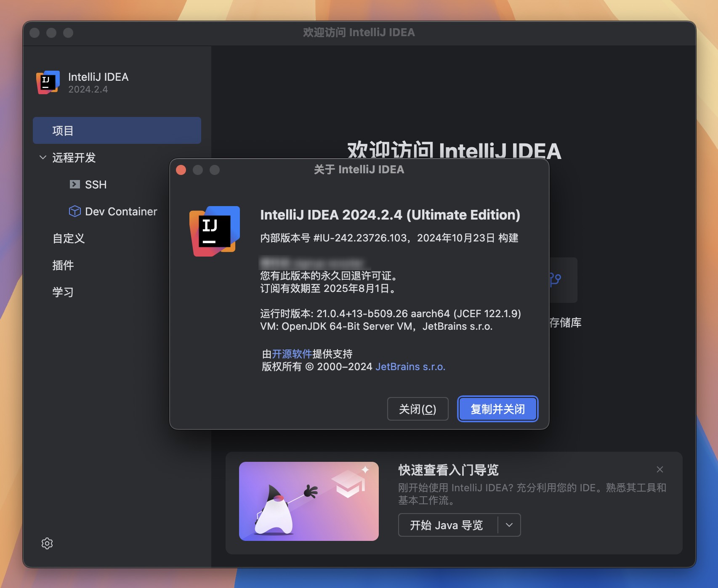The height and width of the screenshot is (588, 718).
Task: Open the 插件 section
Action: [63, 265]
